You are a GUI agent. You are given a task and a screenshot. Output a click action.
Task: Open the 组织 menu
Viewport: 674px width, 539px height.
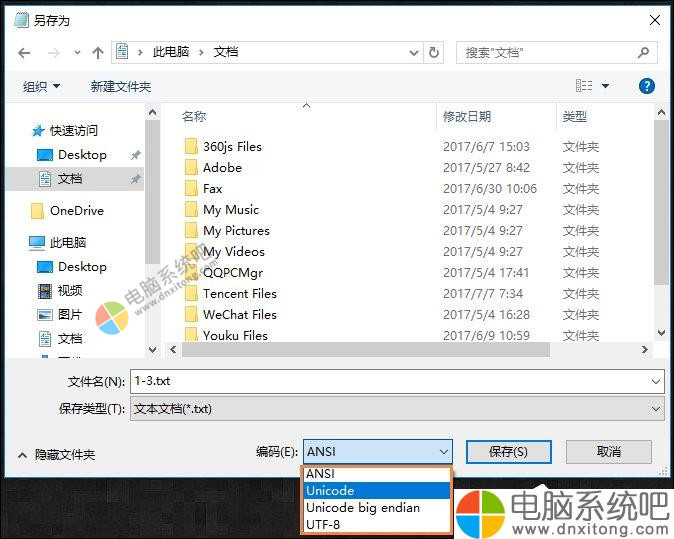click(x=41, y=86)
